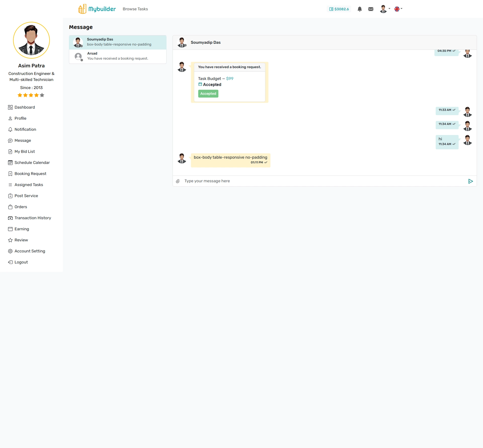Image resolution: width=483 pixels, height=448 pixels.
Task: Click the paperclip attachment icon
Action: [x=178, y=181]
